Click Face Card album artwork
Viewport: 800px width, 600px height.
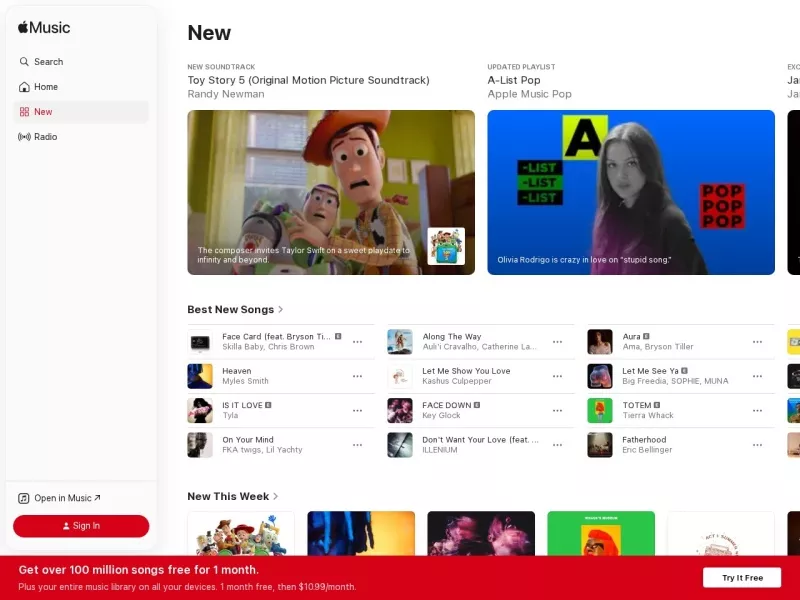pyautogui.click(x=200, y=342)
